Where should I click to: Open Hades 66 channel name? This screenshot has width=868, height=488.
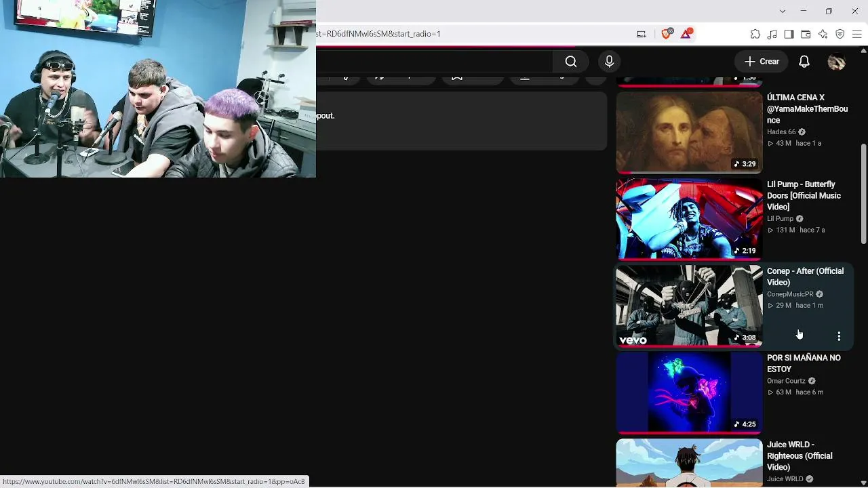pyautogui.click(x=781, y=132)
